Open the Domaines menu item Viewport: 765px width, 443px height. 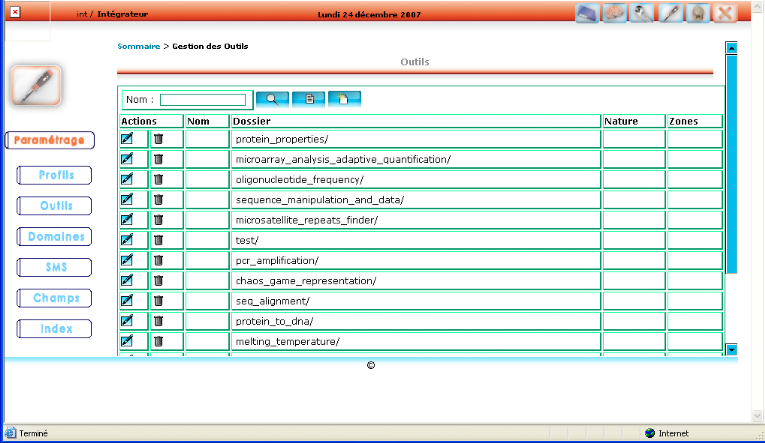pyautogui.click(x=54, y=237)
